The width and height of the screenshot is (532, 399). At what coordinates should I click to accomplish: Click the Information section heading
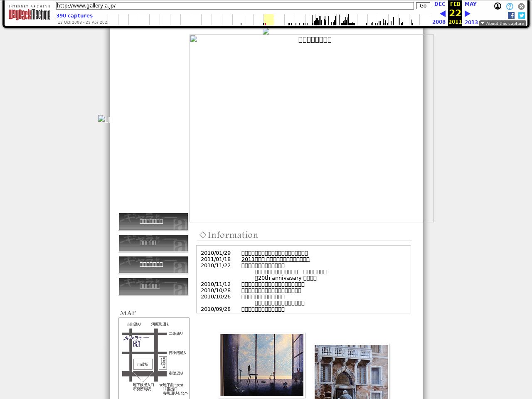229,235
